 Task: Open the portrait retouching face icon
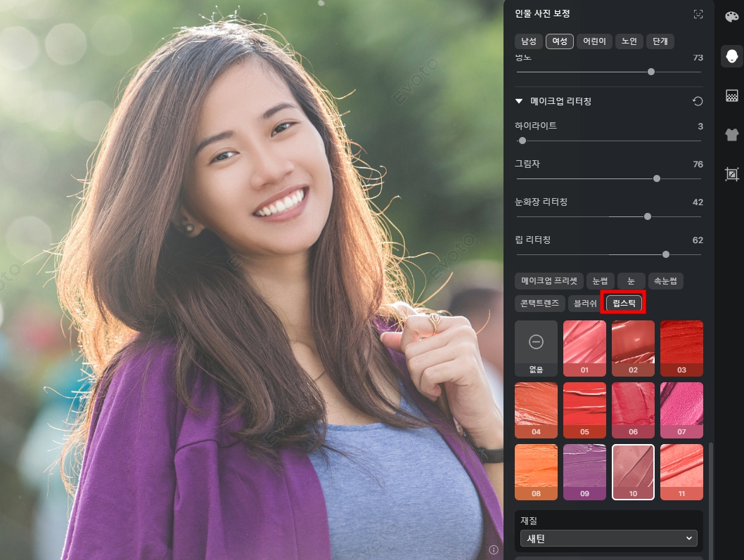(731, 56)
